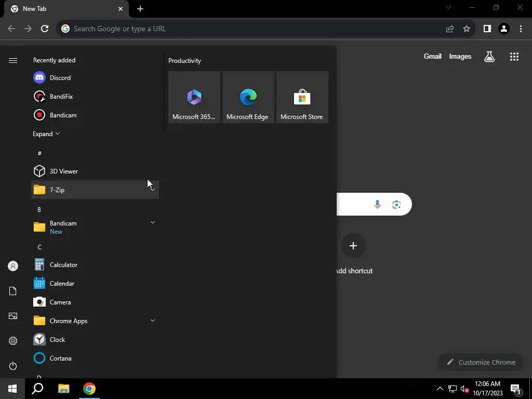The image size is (532, 399).
Task: Open Search Labs flask icon
Action: coord(489,57)
